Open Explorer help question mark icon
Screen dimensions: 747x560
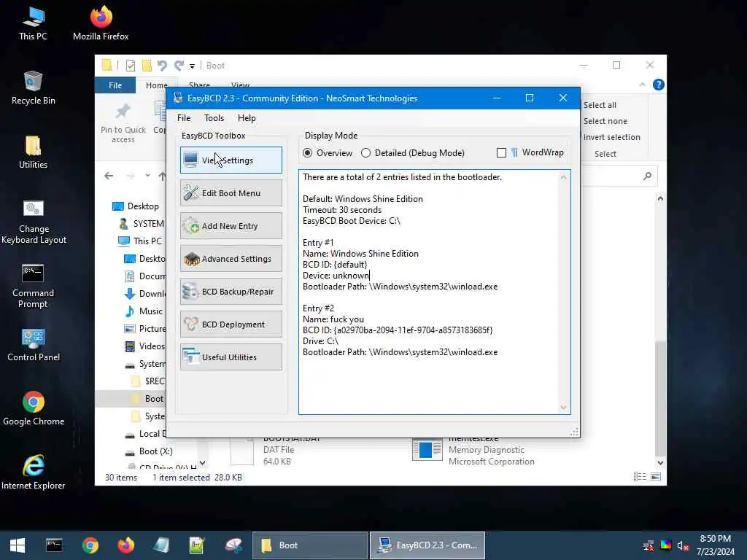tap(659, 85)
